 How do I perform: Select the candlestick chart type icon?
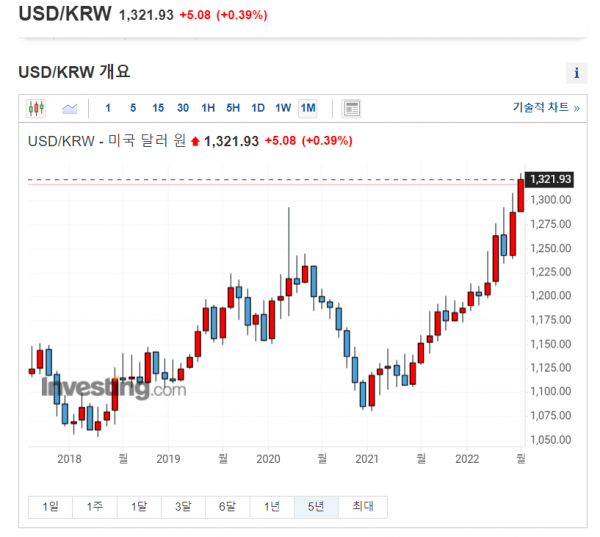pyautogui.click(x=36, y=108)
